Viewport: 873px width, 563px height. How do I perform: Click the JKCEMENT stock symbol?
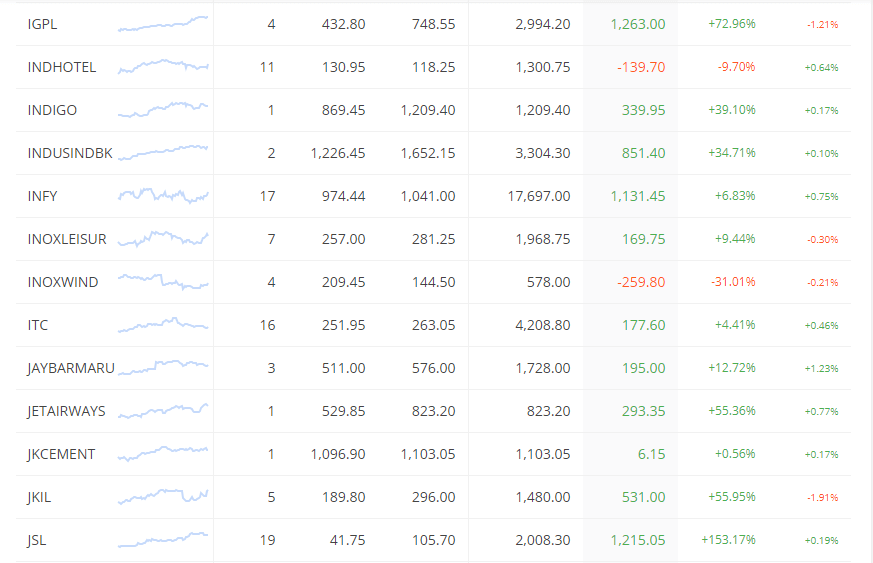[61, 454]
